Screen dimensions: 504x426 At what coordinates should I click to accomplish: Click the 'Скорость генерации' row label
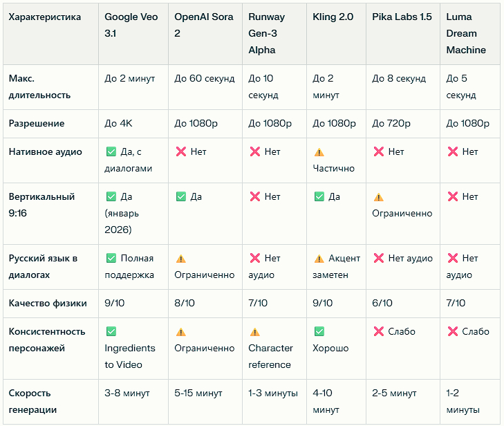tap(40, 401)
